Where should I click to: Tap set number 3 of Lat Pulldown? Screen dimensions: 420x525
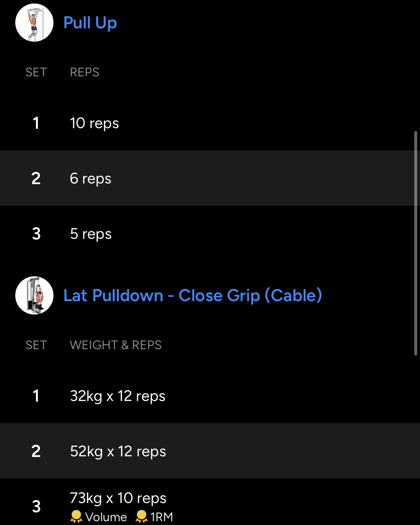coord(36,507)
